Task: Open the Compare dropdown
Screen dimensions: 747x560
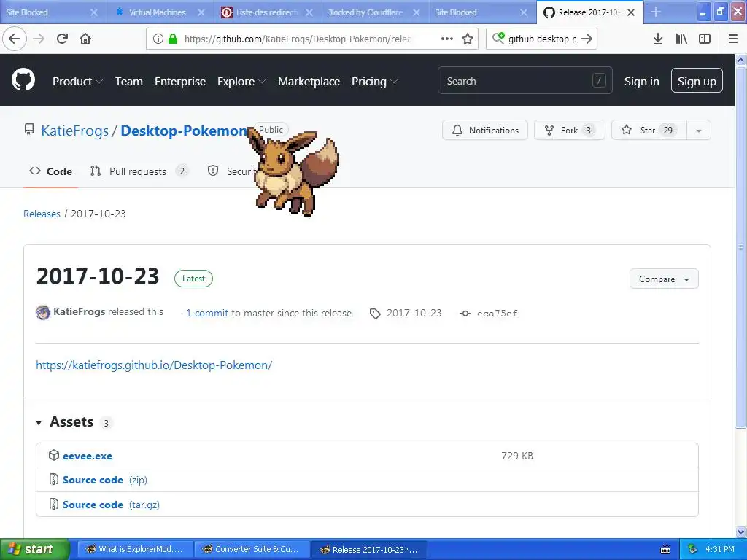Action: coord(664,279)
